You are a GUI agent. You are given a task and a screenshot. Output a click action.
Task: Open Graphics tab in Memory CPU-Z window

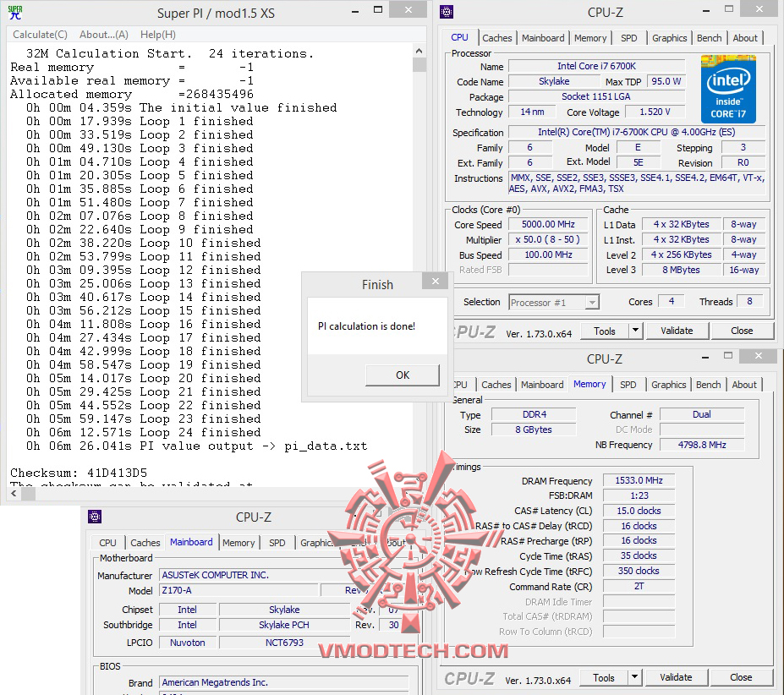pyautogui.click(x=668, y=385)
